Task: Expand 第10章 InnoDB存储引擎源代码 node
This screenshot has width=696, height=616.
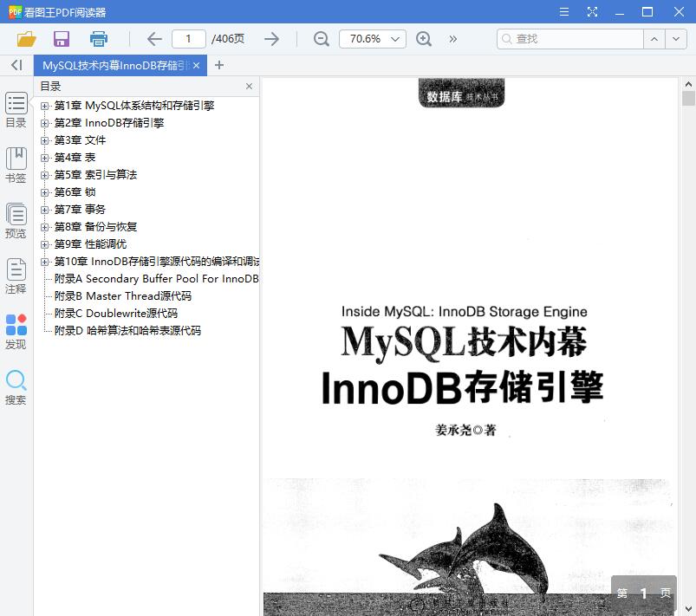Action: tap(44, 262)
